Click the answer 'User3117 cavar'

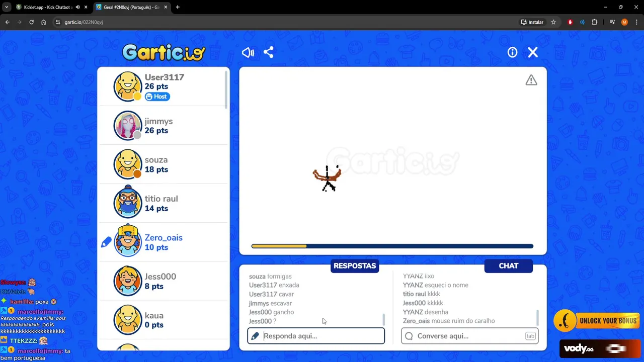coord(271,294)
